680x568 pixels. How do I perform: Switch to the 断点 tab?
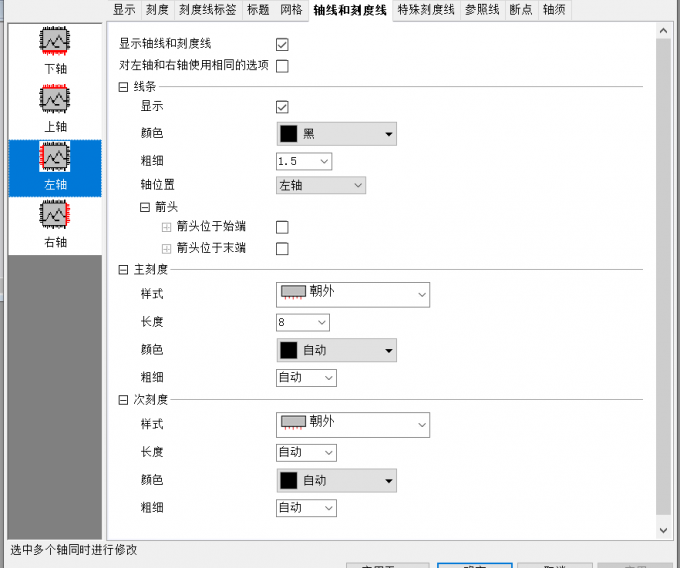pyautogui.click(x=521, y=10)
